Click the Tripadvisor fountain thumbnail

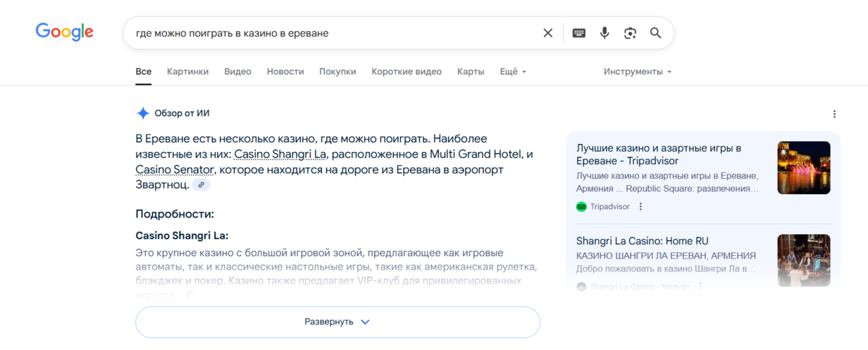click(803, 168)
